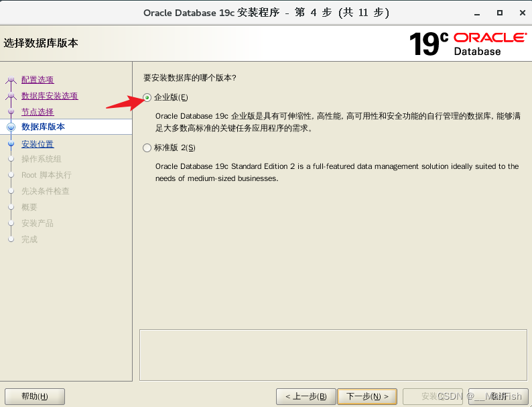The height and width of the screenshot is (407, 532).
Task: Click the installer window title text
Action: 266,13
